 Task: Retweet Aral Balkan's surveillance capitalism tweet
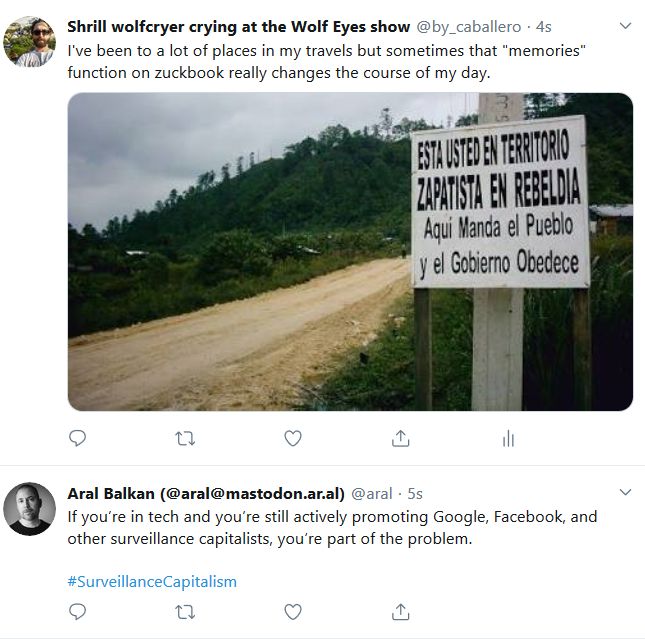click(185, 611)
